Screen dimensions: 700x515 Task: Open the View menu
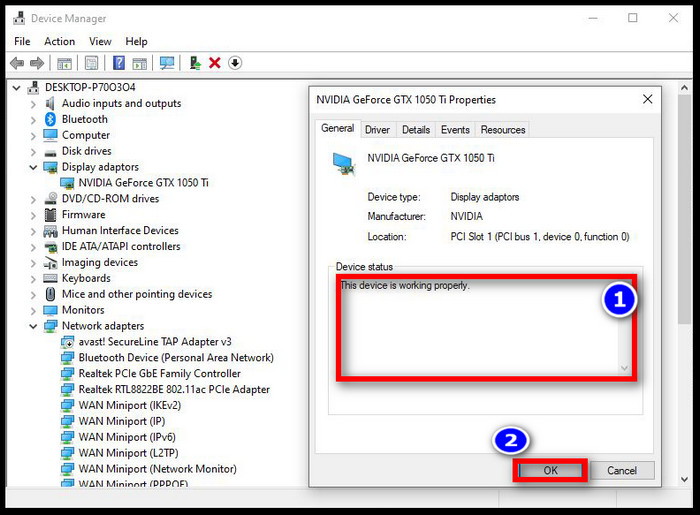[100, 42]
